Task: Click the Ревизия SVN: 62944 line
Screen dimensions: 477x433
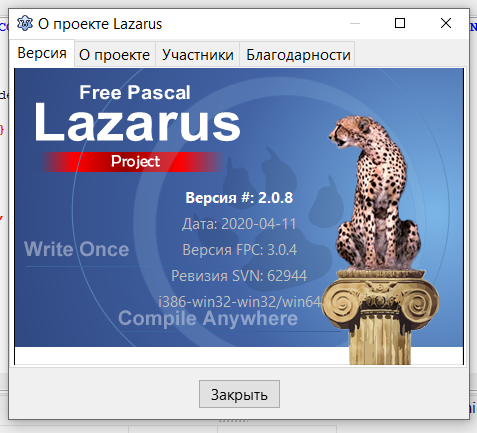Action: (x=239, y=276)
